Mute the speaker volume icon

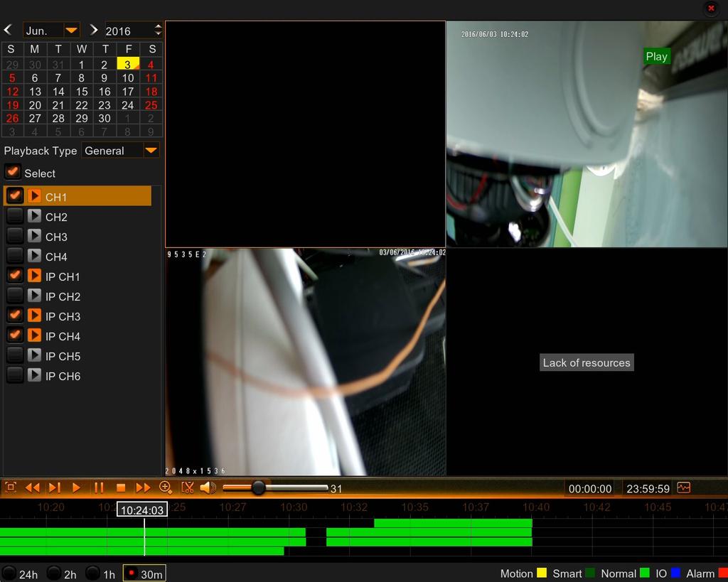[208, 487]
